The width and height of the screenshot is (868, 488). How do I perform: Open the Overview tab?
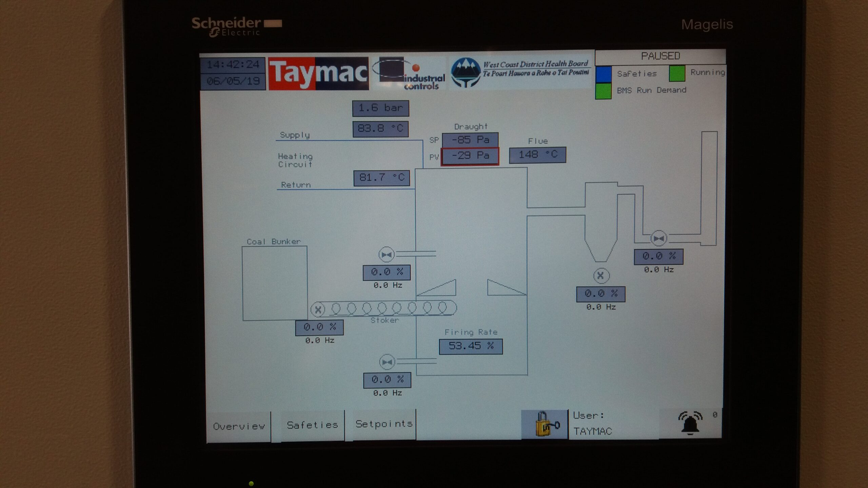click(x=239, y=426)
